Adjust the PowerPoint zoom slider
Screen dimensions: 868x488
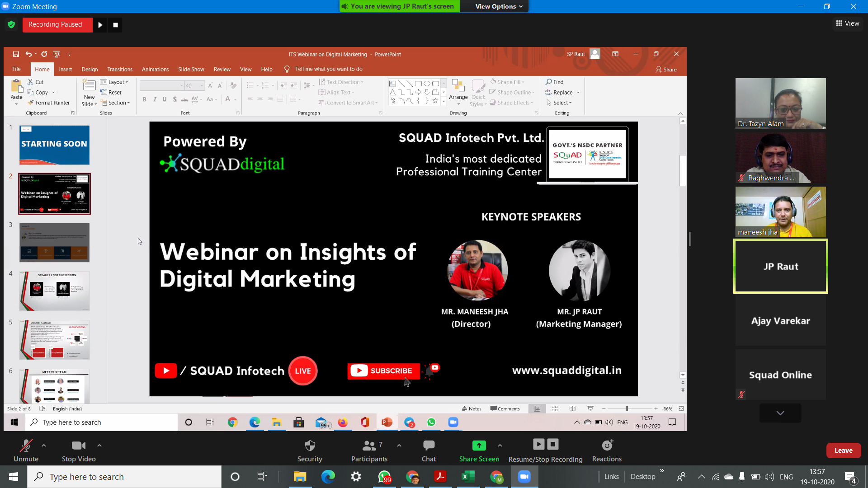[627, 408]
